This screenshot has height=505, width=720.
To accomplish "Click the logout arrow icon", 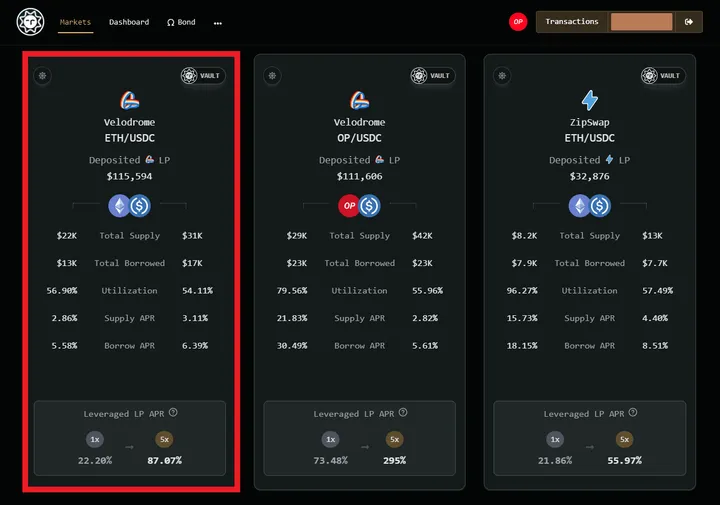I will pyautogui.click(x=688, y=22).
